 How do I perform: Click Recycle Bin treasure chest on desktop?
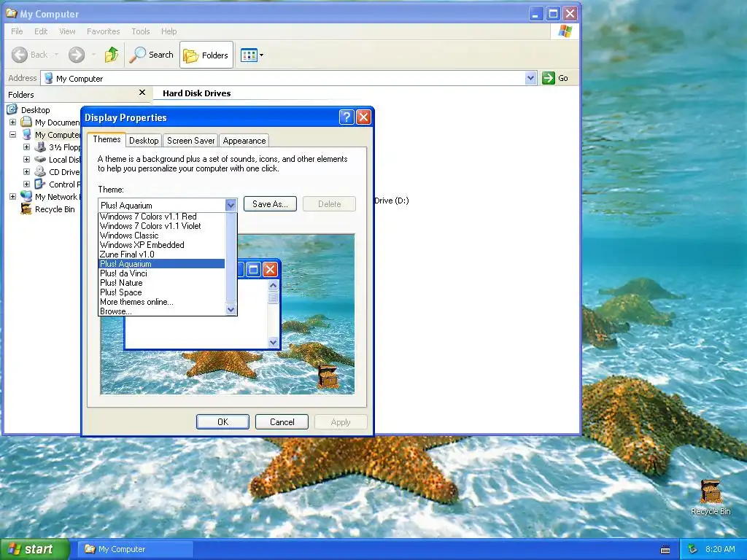coord(711,491)
